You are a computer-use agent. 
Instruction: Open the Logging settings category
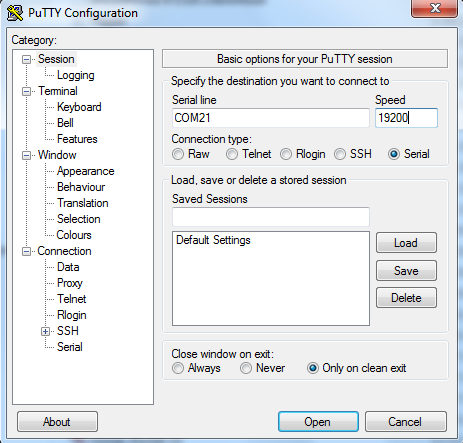(x=76, y=75)
